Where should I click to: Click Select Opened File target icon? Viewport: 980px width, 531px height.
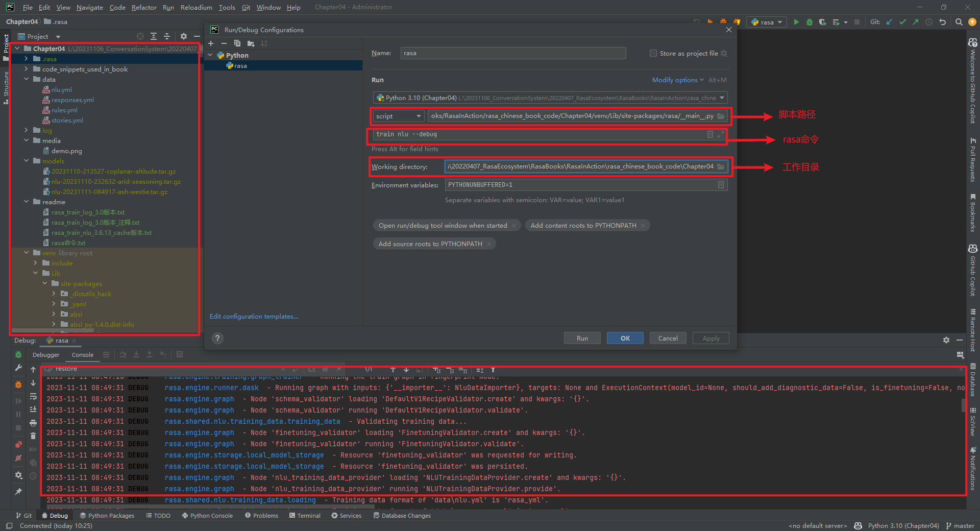coord(140,36)
